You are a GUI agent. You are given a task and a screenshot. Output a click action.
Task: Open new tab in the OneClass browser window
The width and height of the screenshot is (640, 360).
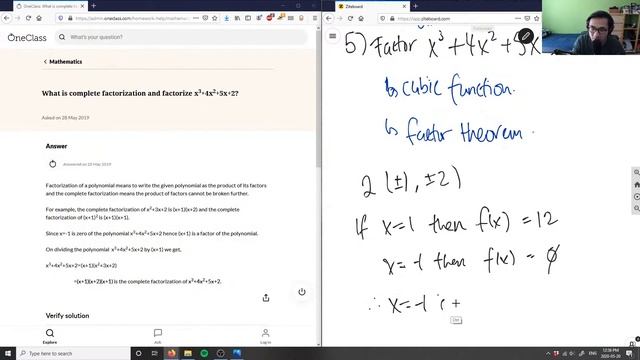[93, 6]
